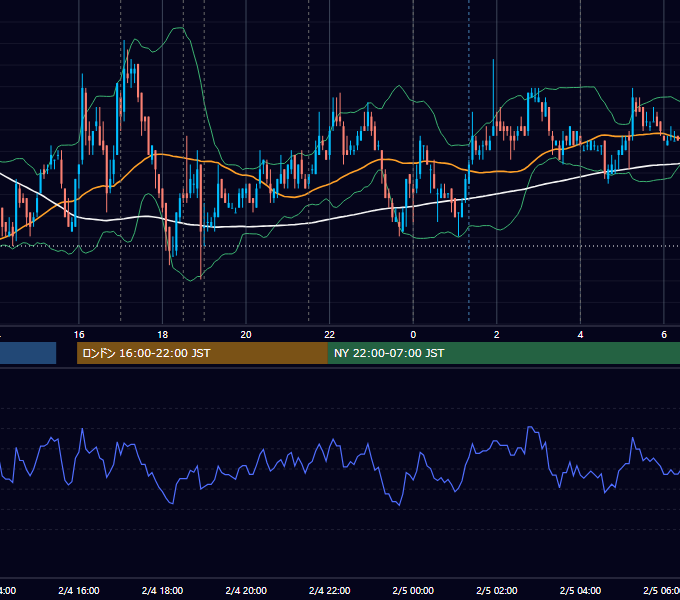
Task: Click hour label 18 on upper axis
Action: click(162, 335)
